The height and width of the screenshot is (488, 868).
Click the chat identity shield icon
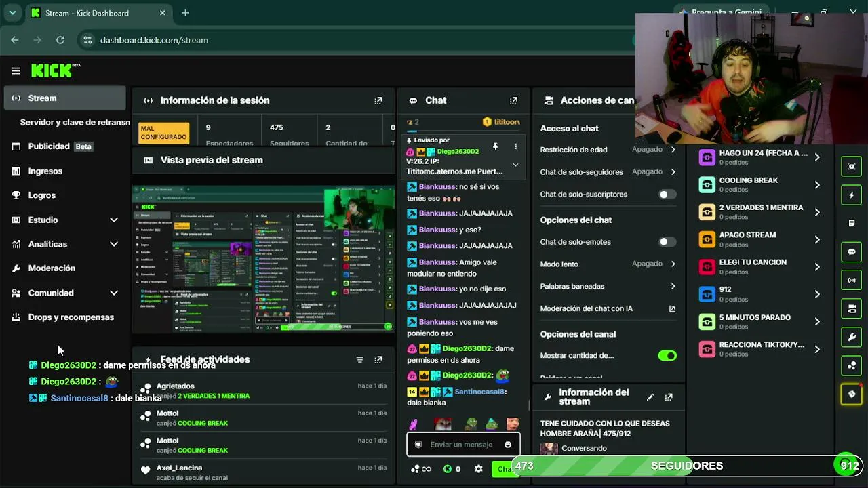[x=418, y=445]
